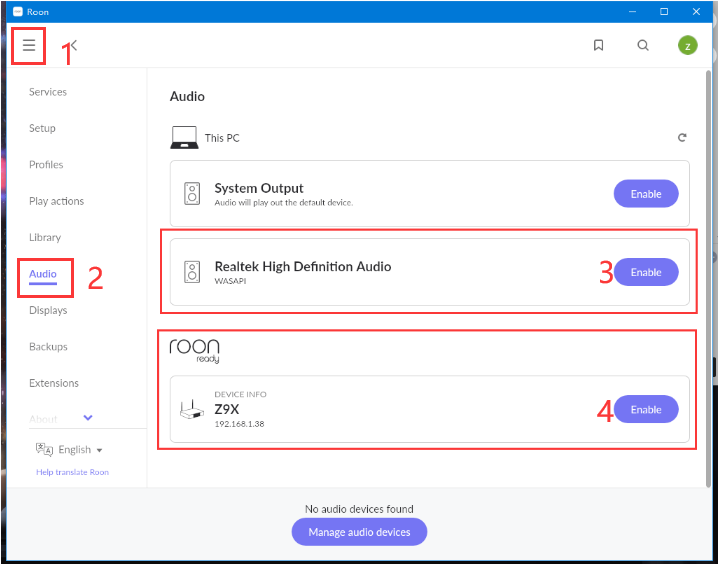Click the back arrow icon

[x=74, y=45]
